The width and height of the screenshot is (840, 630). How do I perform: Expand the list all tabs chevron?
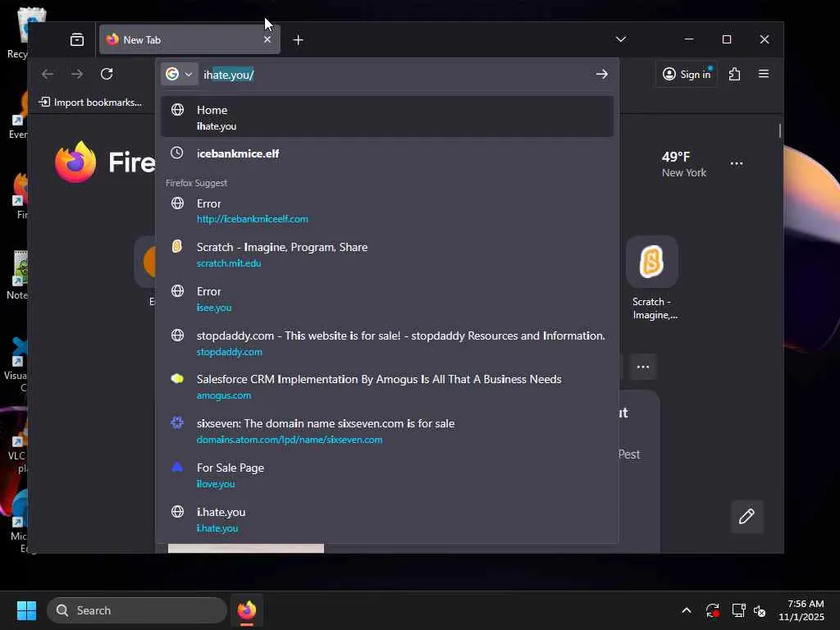(620, 39)
